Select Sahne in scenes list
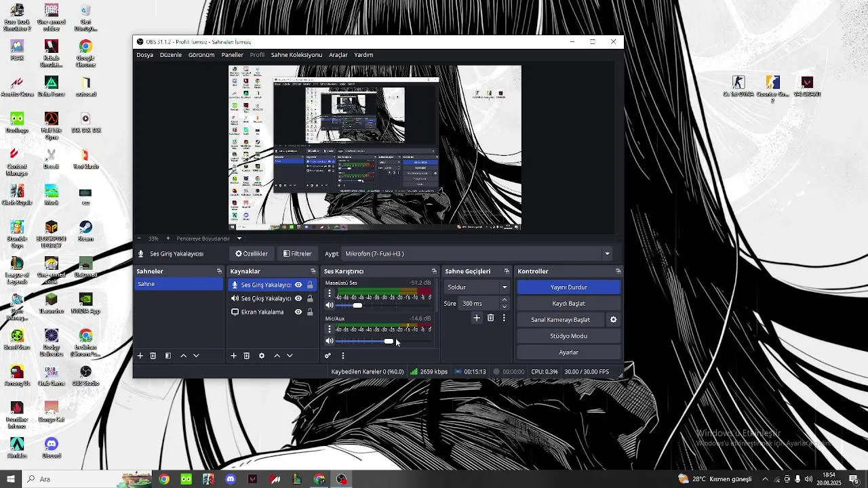This screenshot has width=868, height=488. [x=179, y=285]
